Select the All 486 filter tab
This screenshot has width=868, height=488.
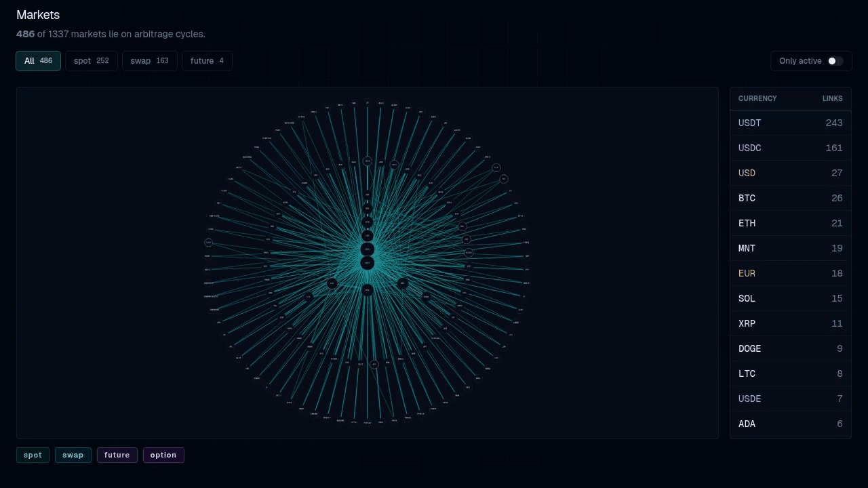pos(39,61)
